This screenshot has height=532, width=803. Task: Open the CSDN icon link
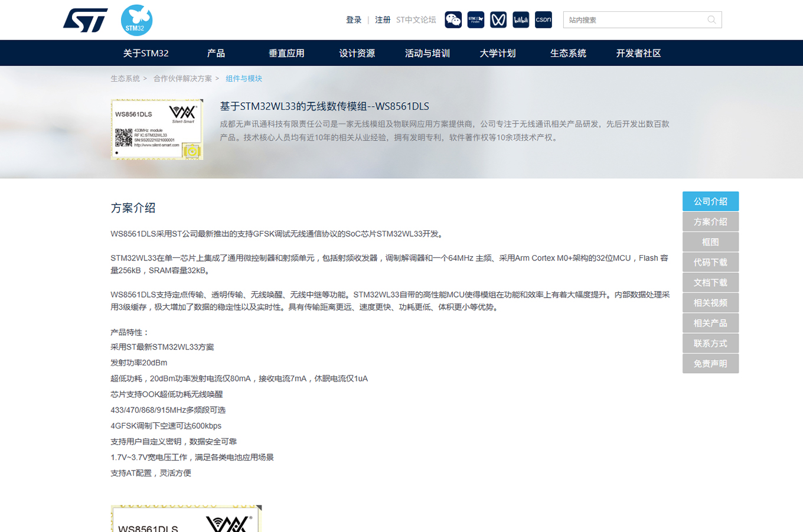(543, 20)
